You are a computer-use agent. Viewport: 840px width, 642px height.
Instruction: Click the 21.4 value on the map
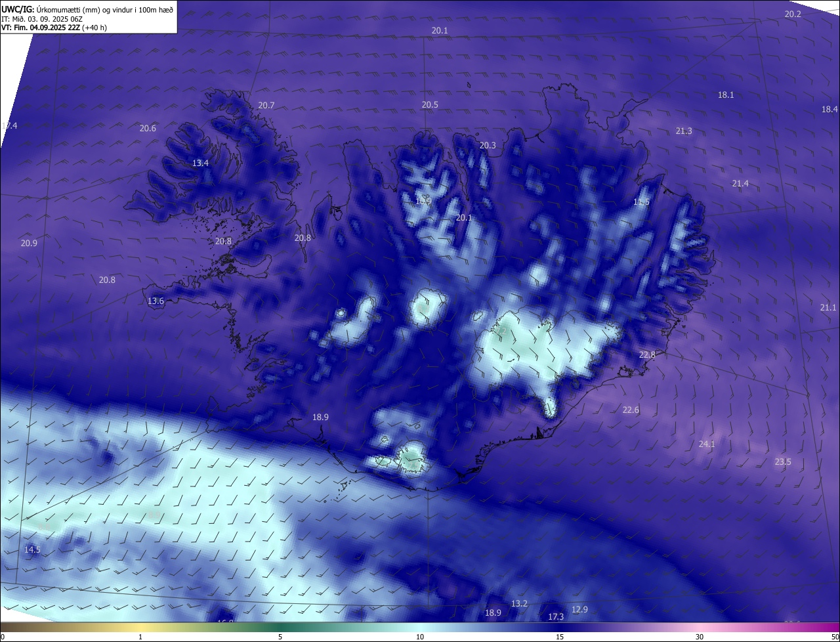pyautogui.click(x=740, y=183)
